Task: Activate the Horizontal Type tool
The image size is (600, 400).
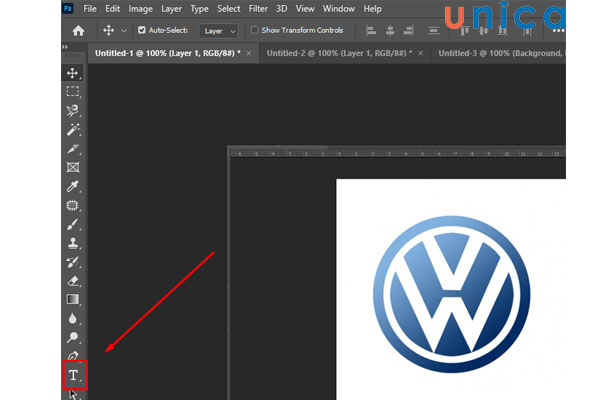Action: click(73, 375)
